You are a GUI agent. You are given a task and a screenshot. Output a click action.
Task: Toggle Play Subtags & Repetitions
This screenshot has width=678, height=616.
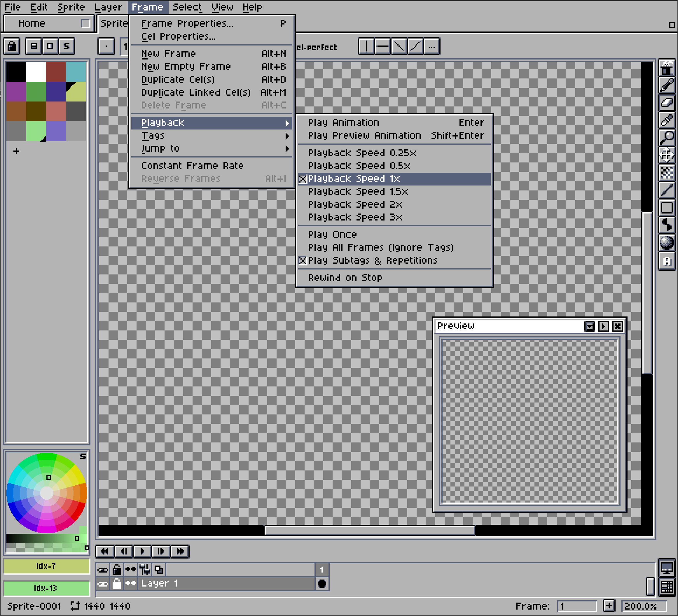click(x=394, y=260)
